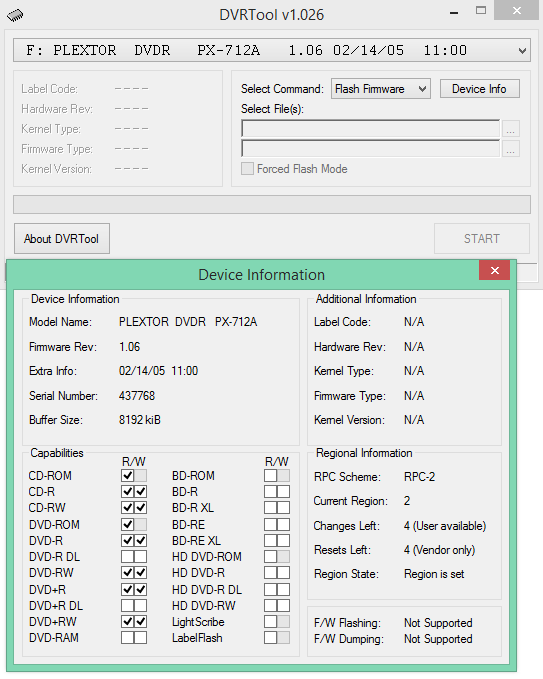Click the model name PLEXTOR DVDR PX-712A
This screenshot has width=543, height=679.
pos(188,322)
